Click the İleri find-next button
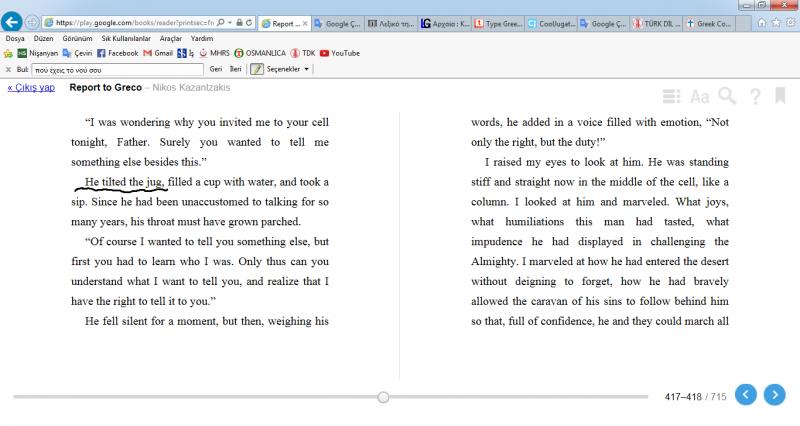The height and width of the screenshot is (426, 800). click(x=235, y=69)
